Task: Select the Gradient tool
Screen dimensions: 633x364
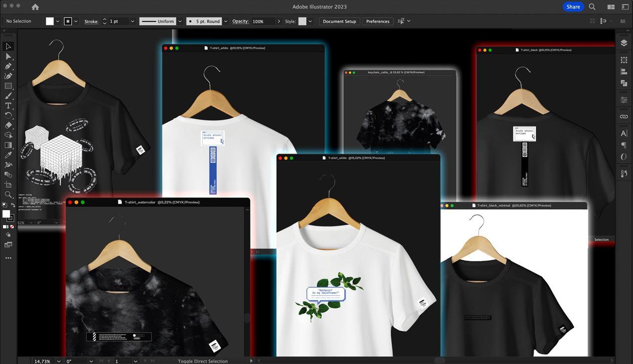Action: tap(8, 145)
